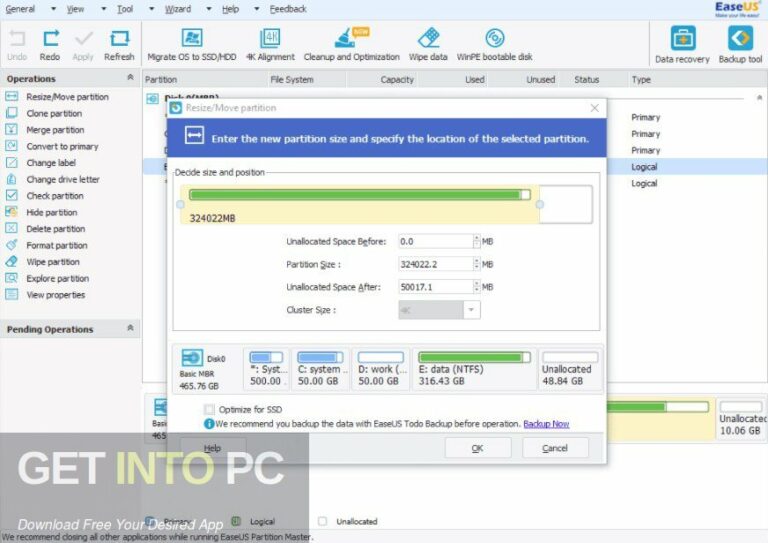Open Migrate OS to SSD/HDD tool

pyautogui.click(x=192, y=45)
